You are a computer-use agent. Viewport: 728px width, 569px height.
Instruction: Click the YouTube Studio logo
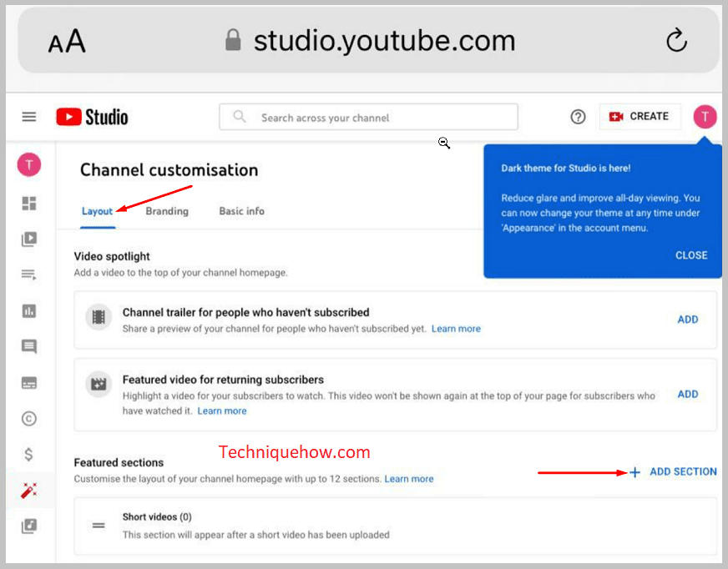point(92,117)
